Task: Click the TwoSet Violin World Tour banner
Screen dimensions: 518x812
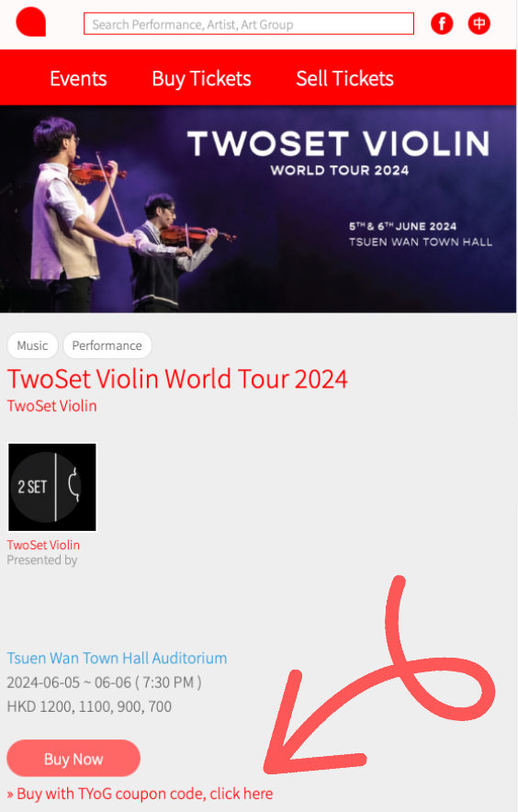Action: click(258, 209)
